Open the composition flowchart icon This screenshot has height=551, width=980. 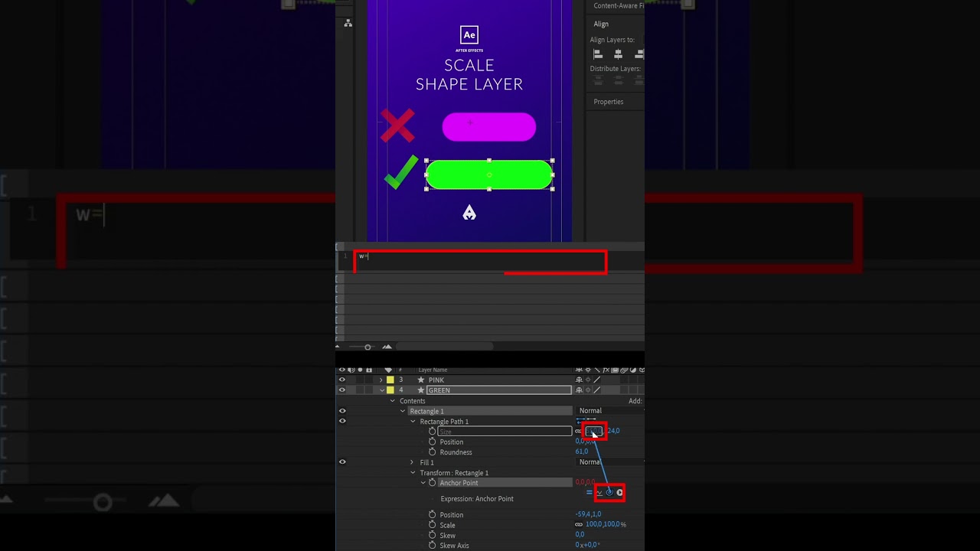click(x=348, y=23)
